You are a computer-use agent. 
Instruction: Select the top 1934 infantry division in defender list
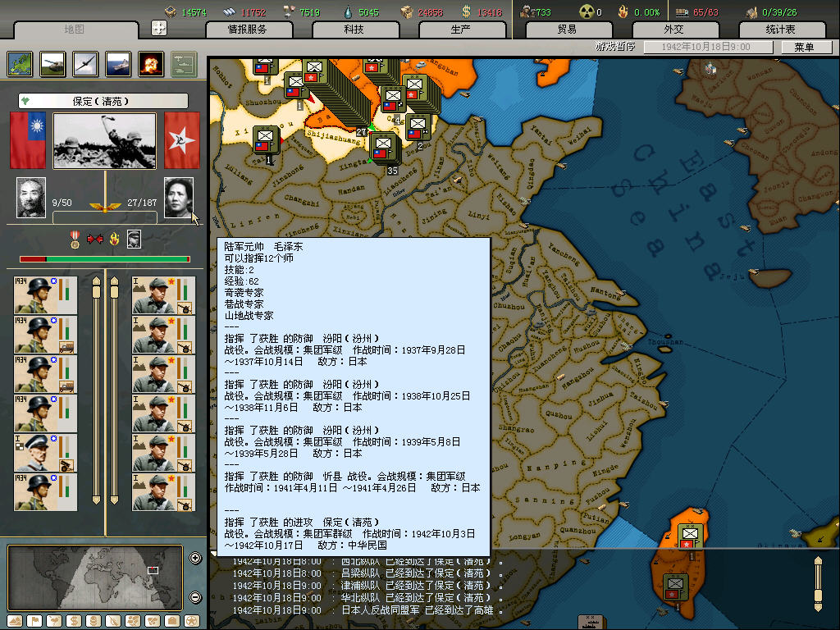tap(46, 295)
